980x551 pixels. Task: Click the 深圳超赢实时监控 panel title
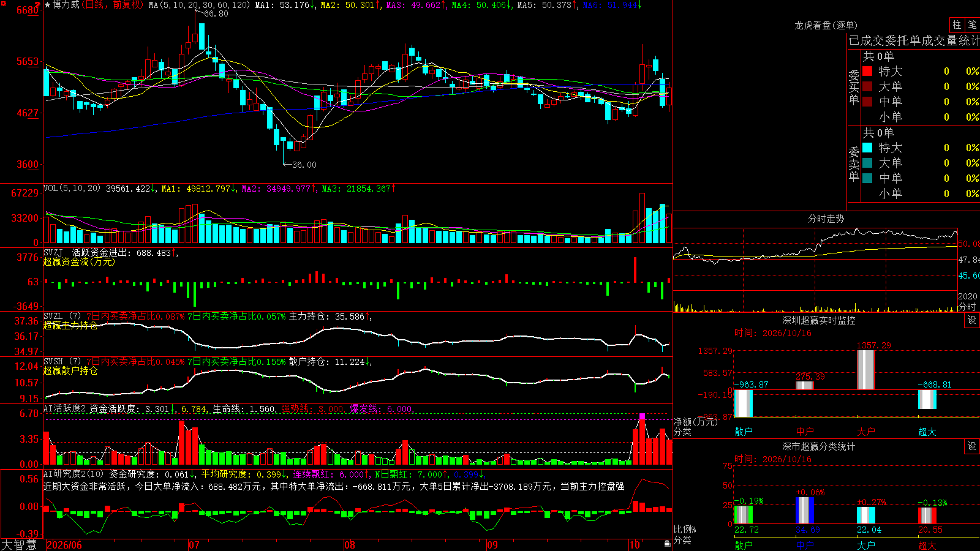(819, 320)
